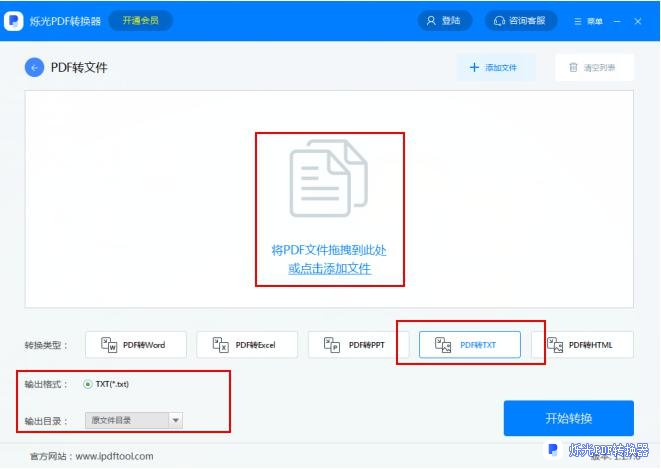
Task: Select the PDF转Word conversion type
Action: click(x=136, y=345)
